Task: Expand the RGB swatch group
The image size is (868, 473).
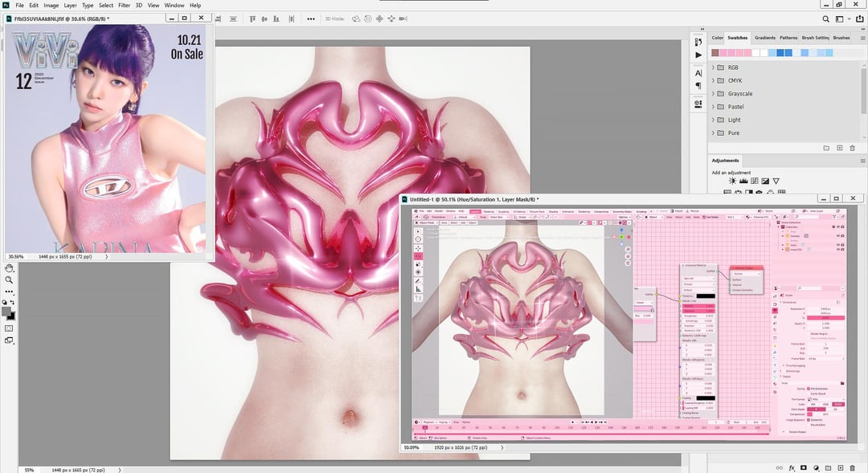Action: coord(714,67)
